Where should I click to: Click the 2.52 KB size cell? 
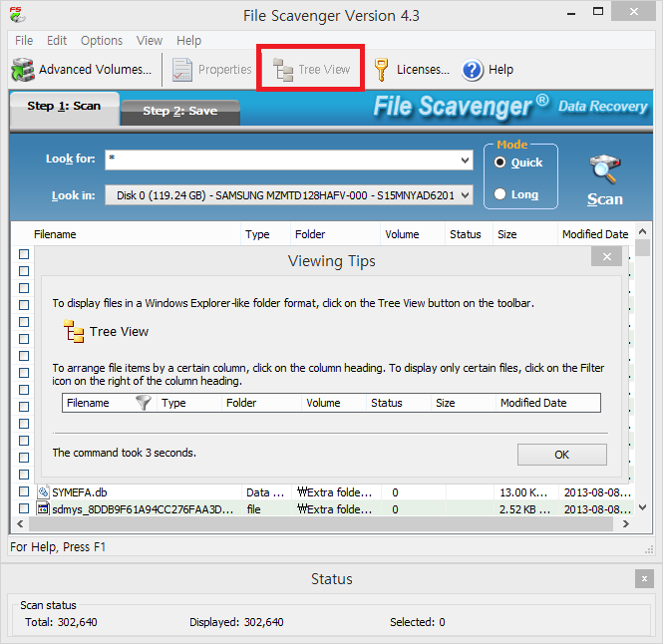[524, 509]
